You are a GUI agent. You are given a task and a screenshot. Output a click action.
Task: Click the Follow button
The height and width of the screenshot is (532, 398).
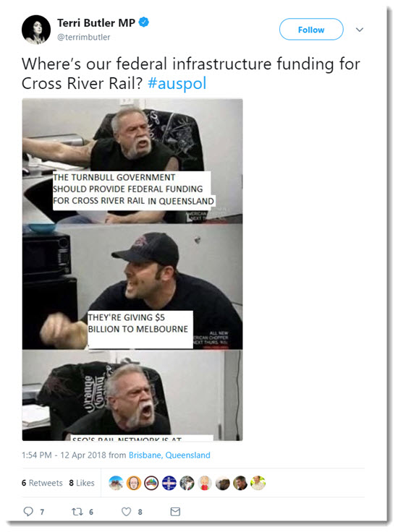[x=311, y=30]
